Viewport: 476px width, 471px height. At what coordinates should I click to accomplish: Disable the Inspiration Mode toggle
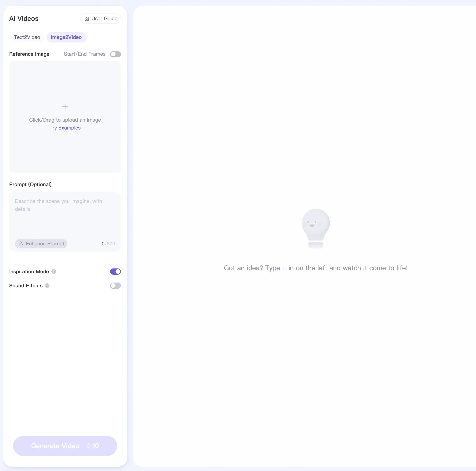[116, 271]
